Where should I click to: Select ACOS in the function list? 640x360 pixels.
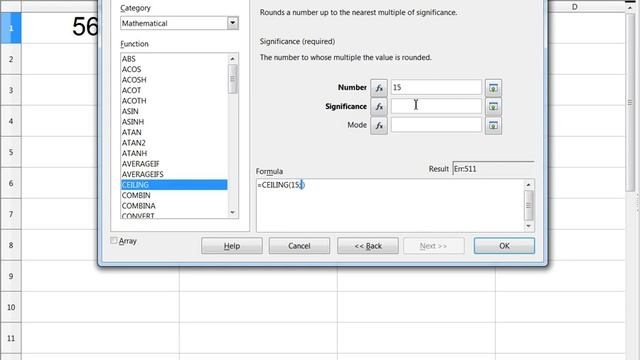coord(174,69)
